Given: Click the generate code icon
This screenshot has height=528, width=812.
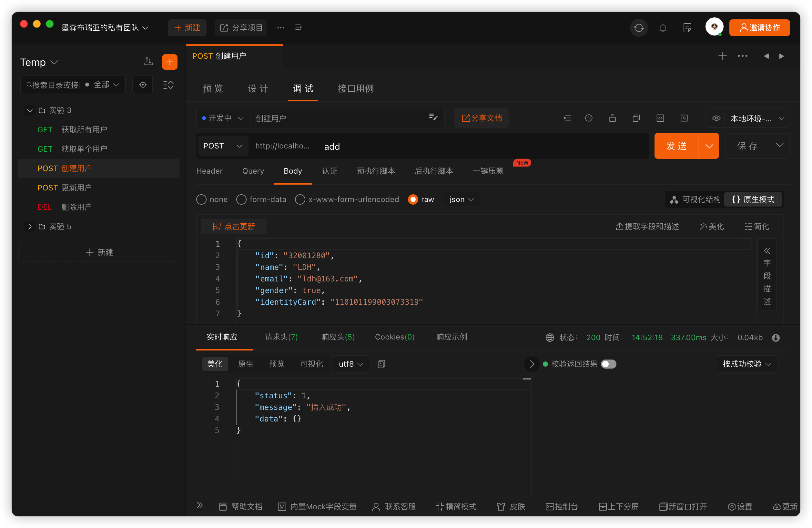Looking at the screenshot, I should (660, 118).
